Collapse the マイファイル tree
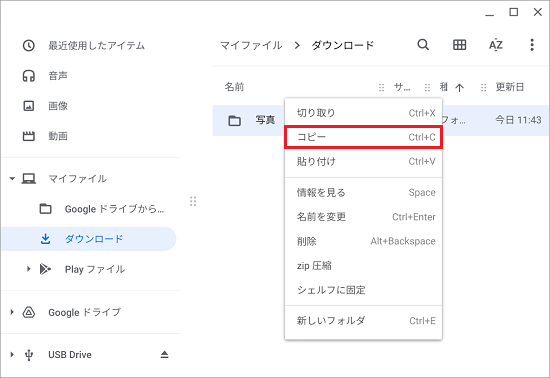This screenshot has height=378, width=550. 12,179
